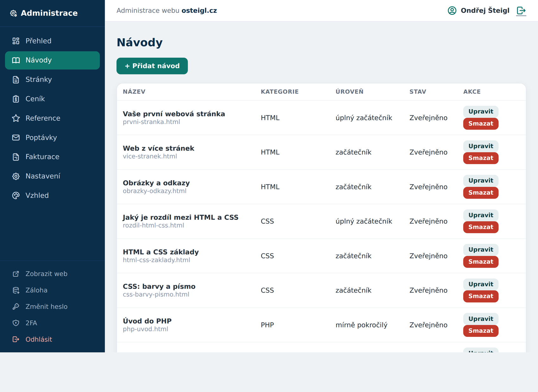Click the Administrace gear logo icon

tap(13, 13)
